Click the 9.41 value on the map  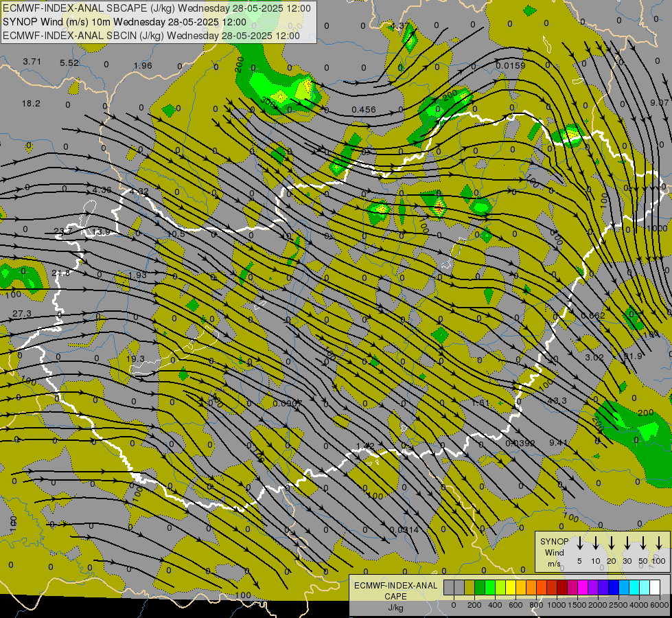pos(559,442)
